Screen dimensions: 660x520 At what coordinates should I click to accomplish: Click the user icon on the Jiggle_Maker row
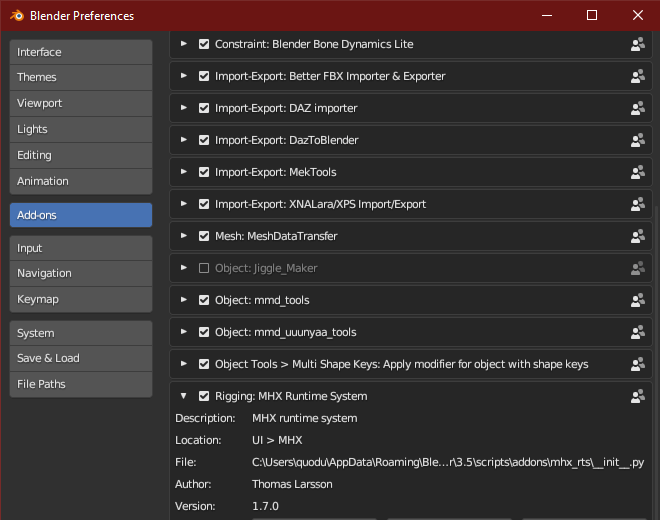[637, 268]
